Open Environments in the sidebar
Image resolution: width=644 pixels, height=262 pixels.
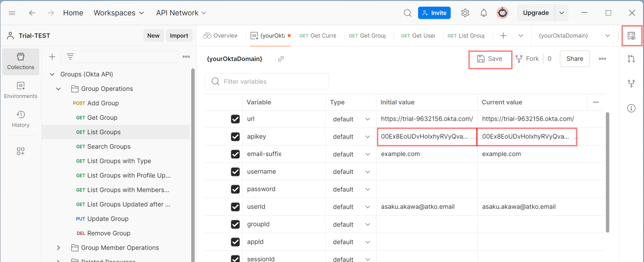[21, 90]
